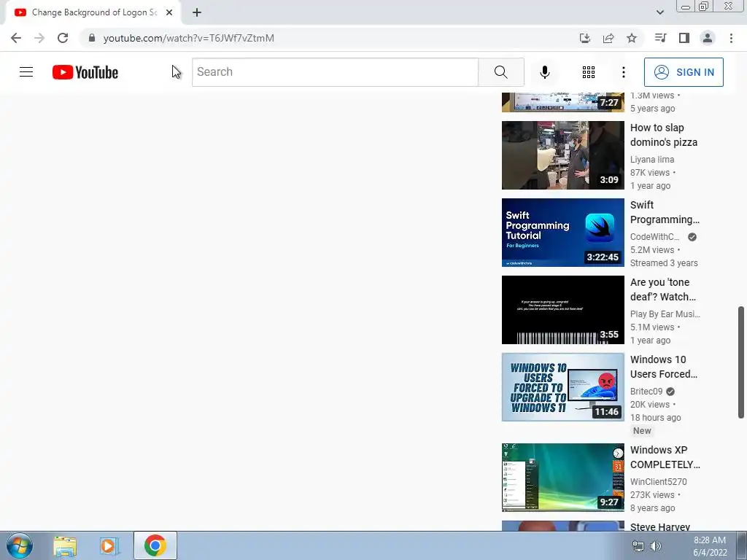Open Are you 'tone deaf' thumbnail

pos(562,310)
